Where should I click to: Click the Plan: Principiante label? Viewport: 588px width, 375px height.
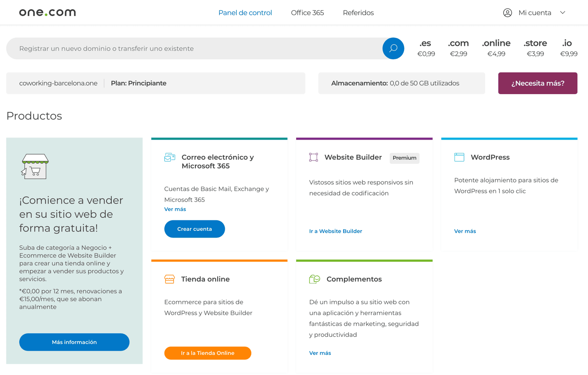tap(139, 83)
